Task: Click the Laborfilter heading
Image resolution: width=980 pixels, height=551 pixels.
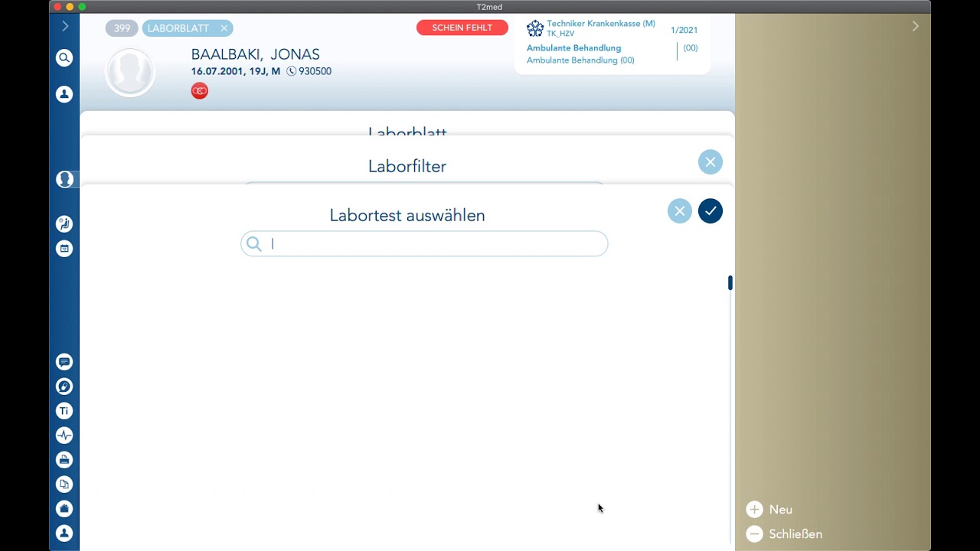Action: pyautogui.click(x=407, y=167)
